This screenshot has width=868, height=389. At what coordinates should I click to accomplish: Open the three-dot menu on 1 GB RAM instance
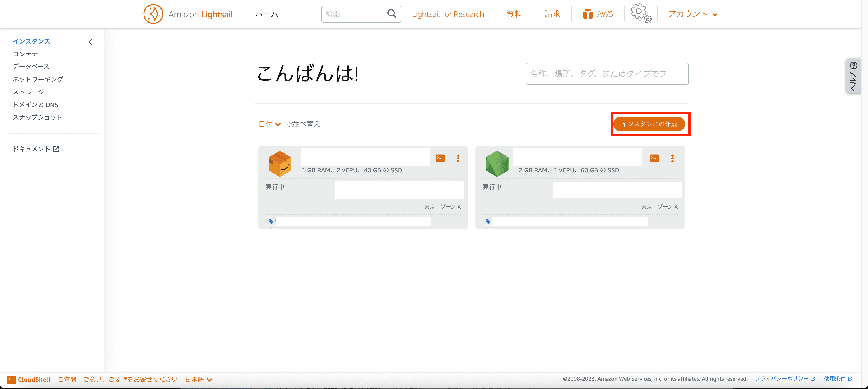tap(458, 158)
